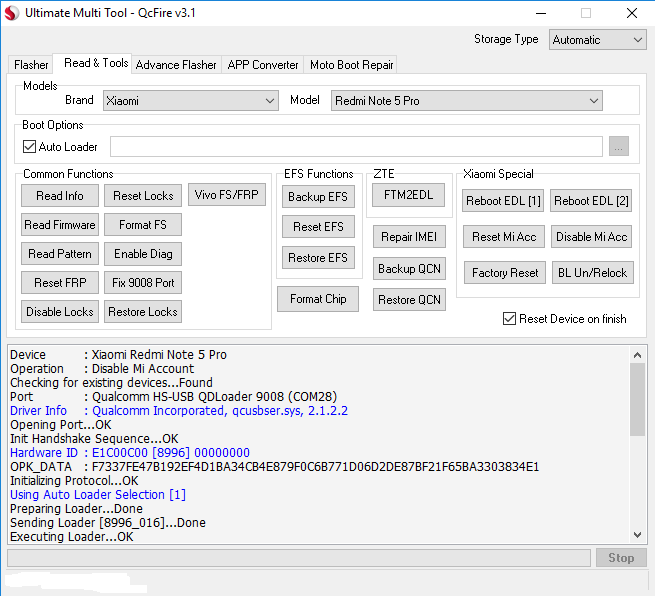Image resolution: width=655 pixels, height=596 pixels.
Task: Click the loader path input field
Action: point(356,146)
